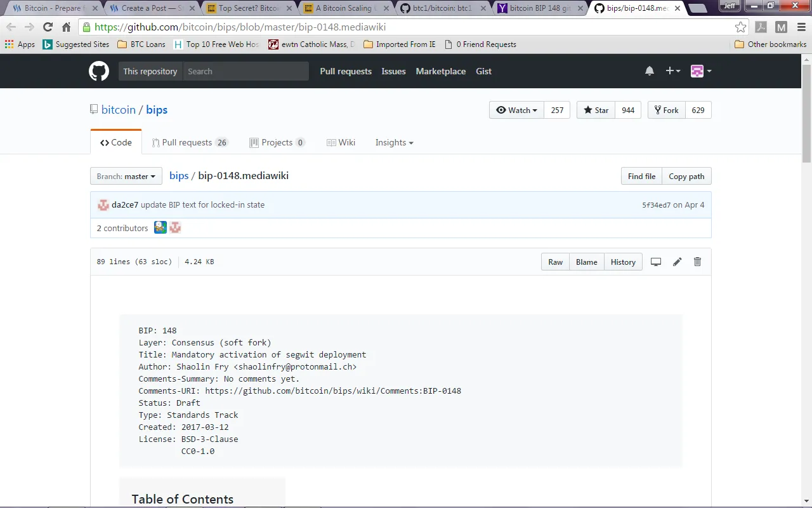Click the Copy path button
812x508 pixels.
point(686,176)
